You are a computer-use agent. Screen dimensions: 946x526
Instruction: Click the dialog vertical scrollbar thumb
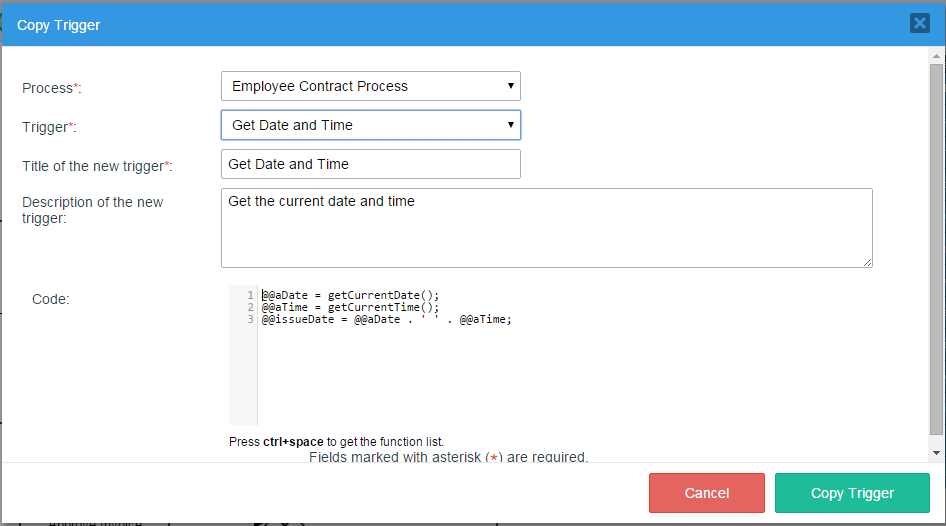(936, 250)
